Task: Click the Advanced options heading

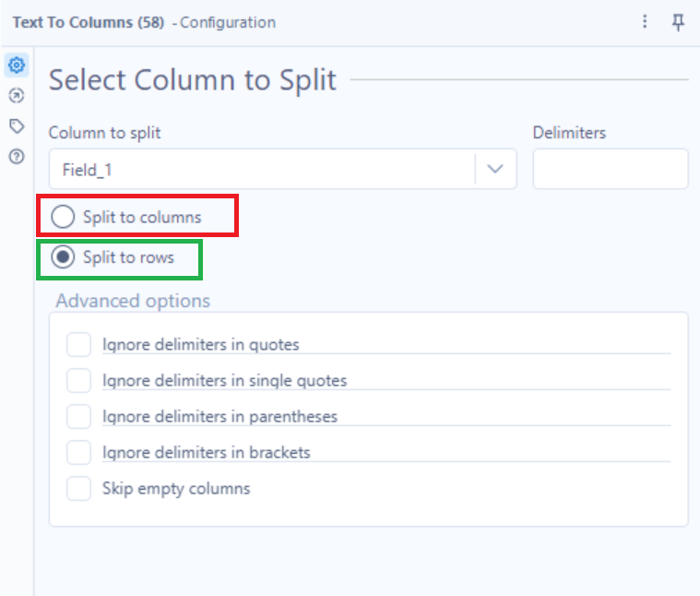Action: click(133, 301)
